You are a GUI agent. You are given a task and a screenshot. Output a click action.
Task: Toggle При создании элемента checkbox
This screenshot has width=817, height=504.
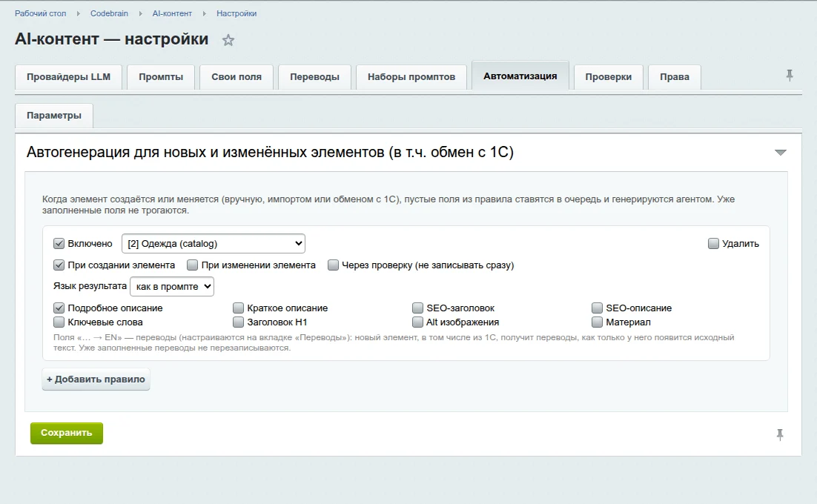(59, 265)
